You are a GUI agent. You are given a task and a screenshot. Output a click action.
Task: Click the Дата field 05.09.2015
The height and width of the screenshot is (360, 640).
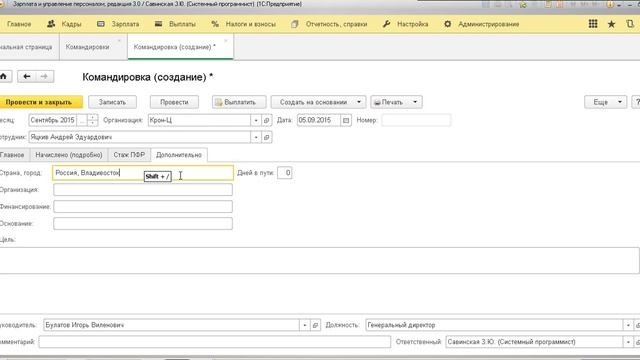pyautogui.click(x=319, y=120)
